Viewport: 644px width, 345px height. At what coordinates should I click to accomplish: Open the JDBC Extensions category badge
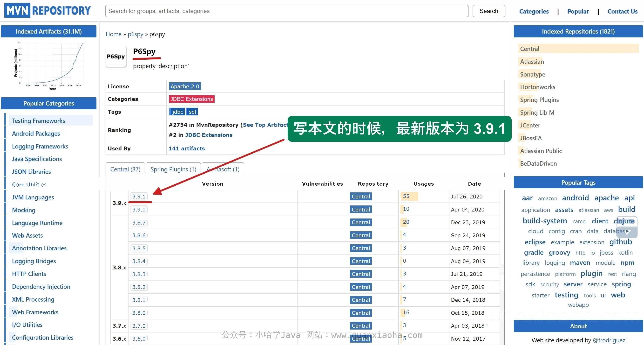[191, 99]
